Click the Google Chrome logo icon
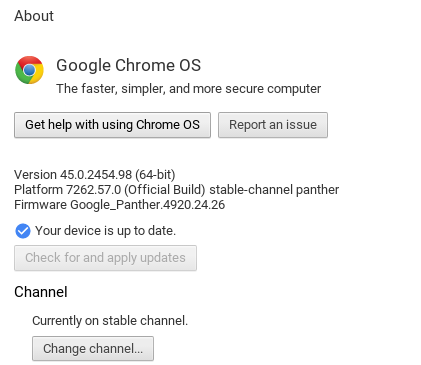 coord(29,70)
